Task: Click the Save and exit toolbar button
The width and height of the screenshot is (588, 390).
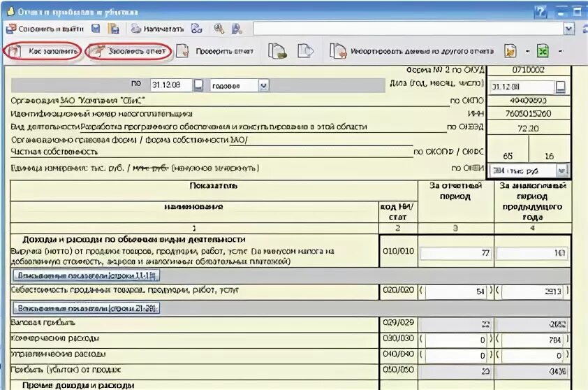Action: click(x=45, y=29)
